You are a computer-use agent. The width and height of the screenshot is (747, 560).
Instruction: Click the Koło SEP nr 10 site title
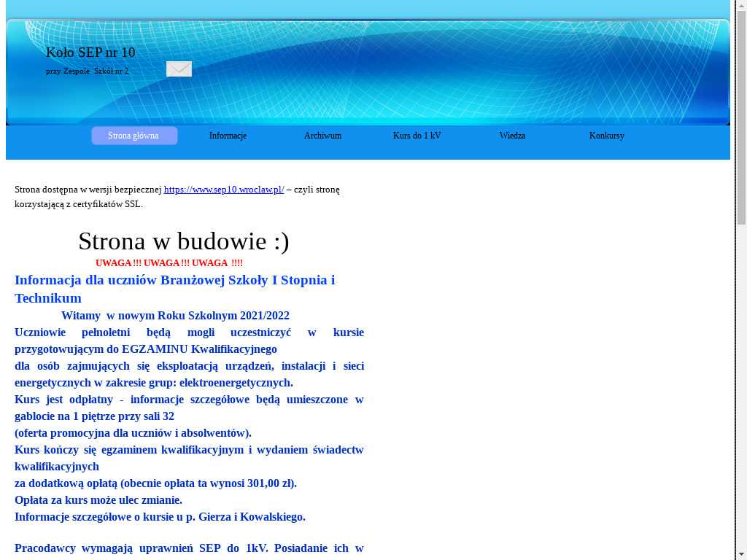pos(90,52)
